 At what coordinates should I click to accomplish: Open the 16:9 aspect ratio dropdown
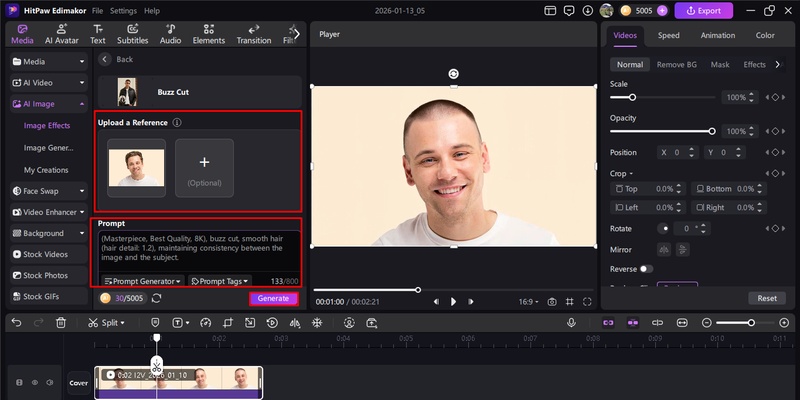tap(529, 302)
